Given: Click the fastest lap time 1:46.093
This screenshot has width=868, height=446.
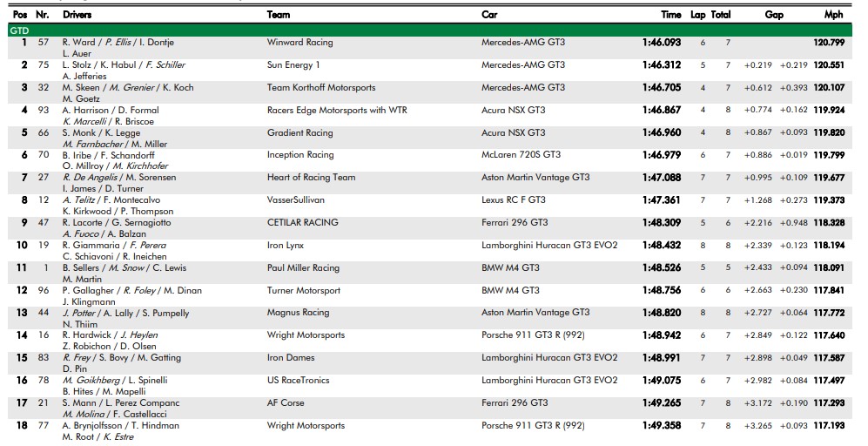Looking at the screenshot, I should [661, 43].
